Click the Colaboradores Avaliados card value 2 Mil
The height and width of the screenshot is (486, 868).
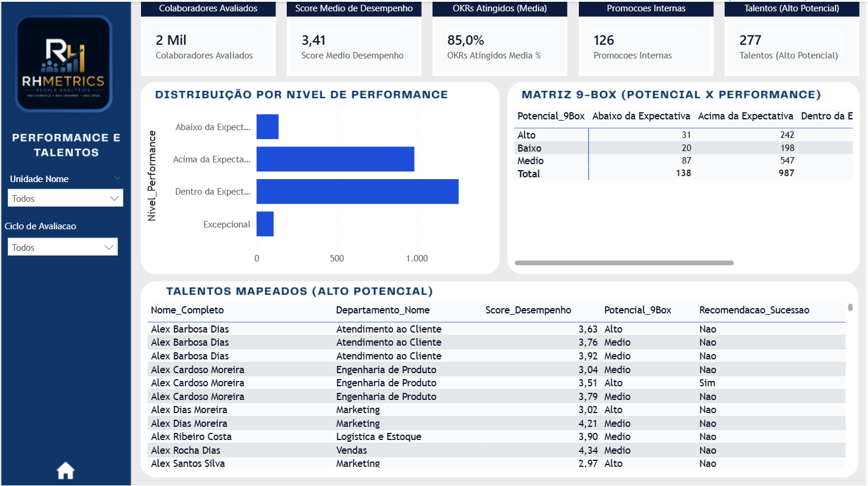click(x=171, y=40)
